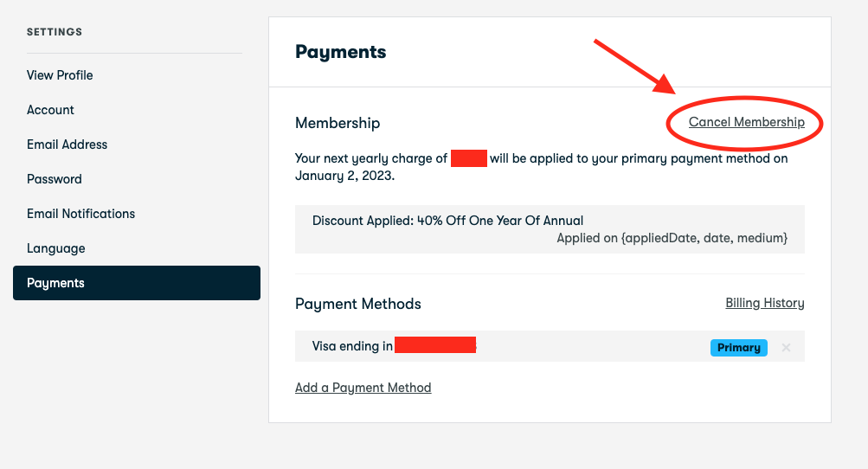The image size is (868, 469).
Task: Click the Membership section title
Action: pos(338,123)
